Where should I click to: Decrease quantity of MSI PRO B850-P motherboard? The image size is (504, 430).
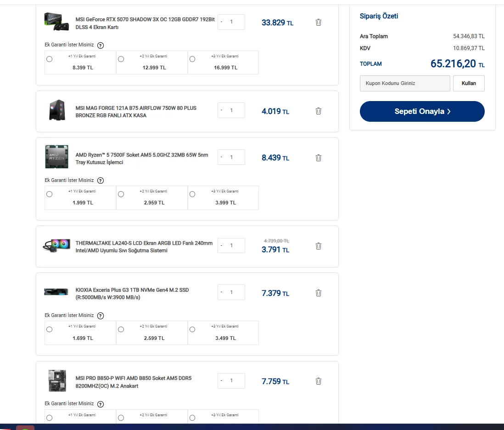221,381
